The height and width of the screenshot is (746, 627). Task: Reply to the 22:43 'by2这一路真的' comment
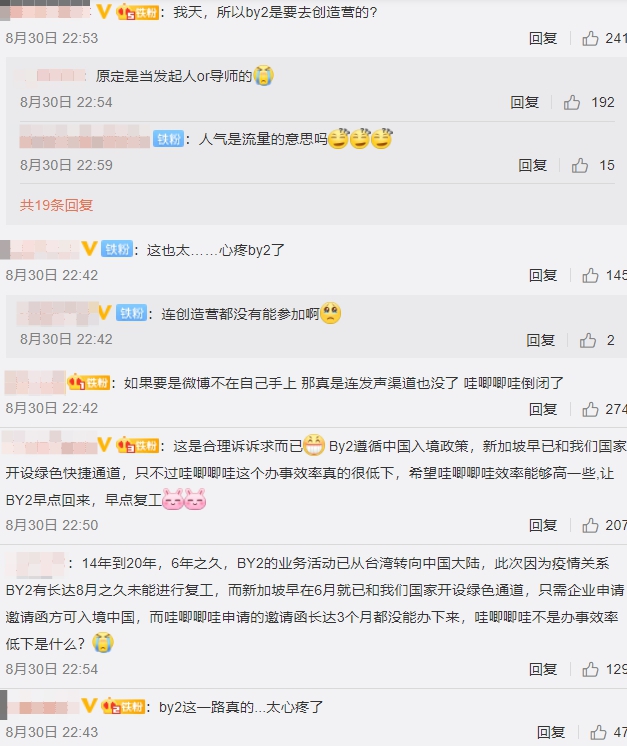coord(551,732)
